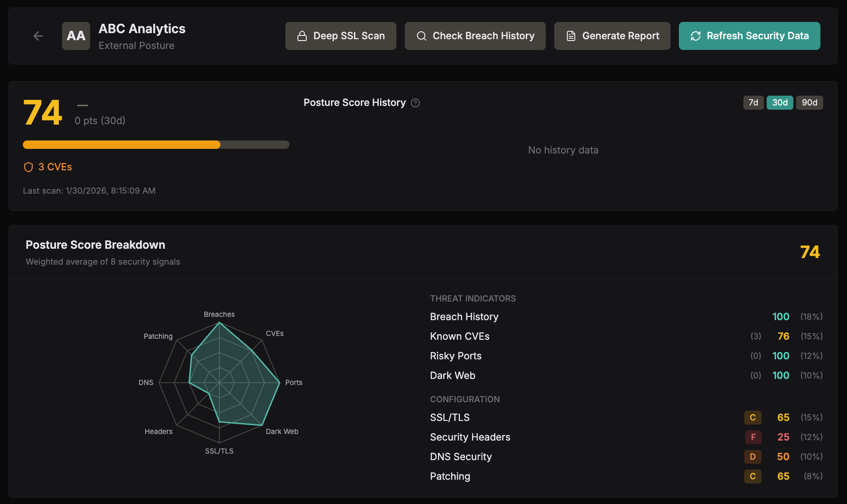Switch history range to 7d

pos(753,103)
